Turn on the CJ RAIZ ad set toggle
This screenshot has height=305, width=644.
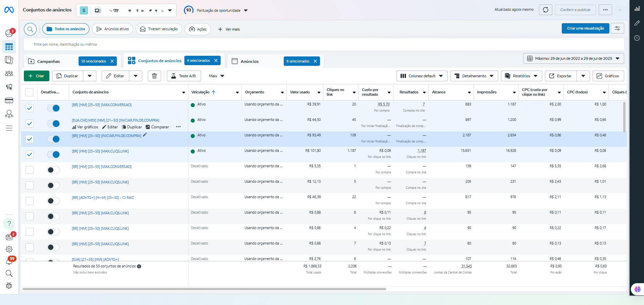tap(53, 201)
